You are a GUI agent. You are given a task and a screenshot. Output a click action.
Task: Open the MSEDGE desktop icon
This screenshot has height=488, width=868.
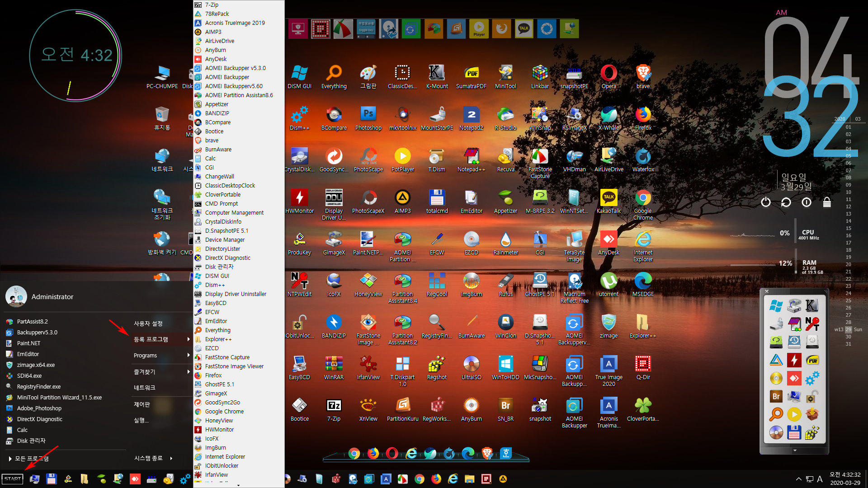643,284
